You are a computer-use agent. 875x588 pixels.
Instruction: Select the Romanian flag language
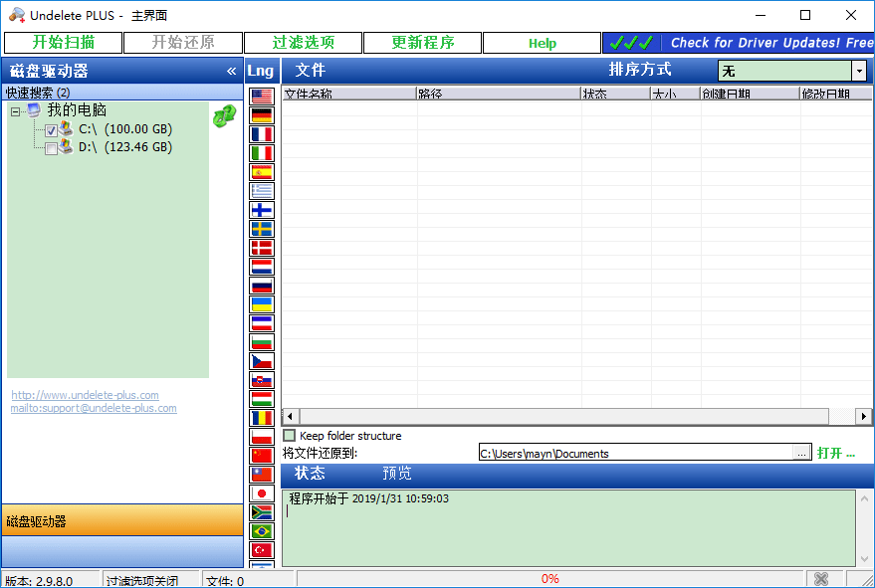coord(262,418)
